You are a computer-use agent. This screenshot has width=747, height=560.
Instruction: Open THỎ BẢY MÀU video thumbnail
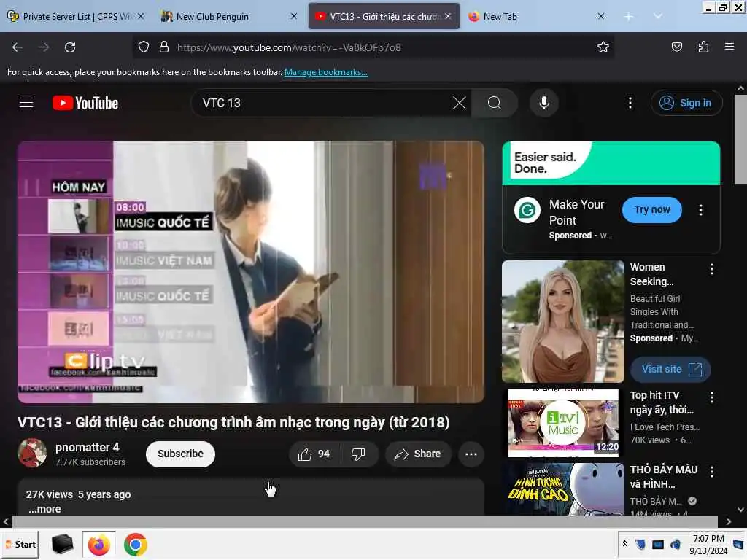[x=562, y=489]
